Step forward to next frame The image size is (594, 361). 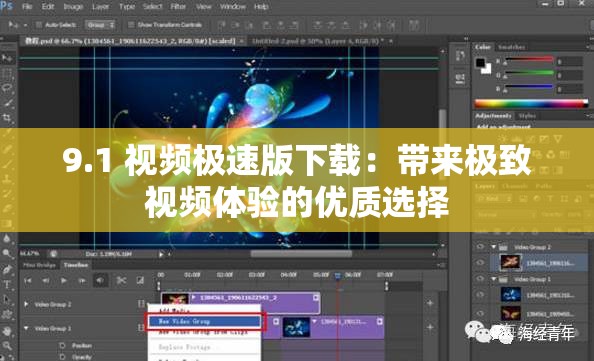(82, 281)
